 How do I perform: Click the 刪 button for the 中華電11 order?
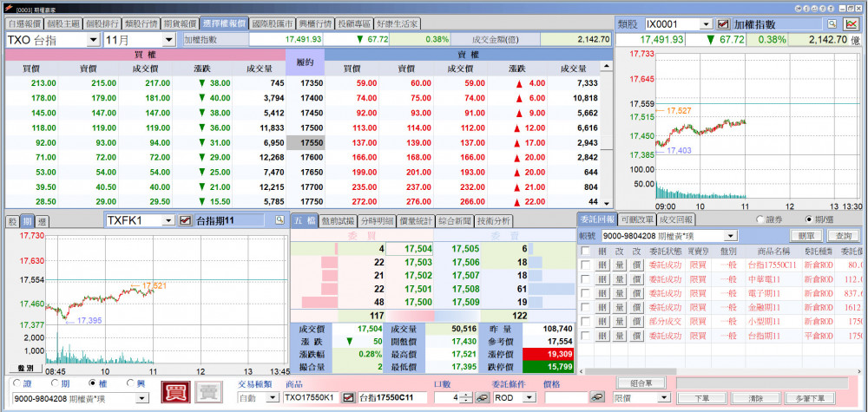click(603, 279)
